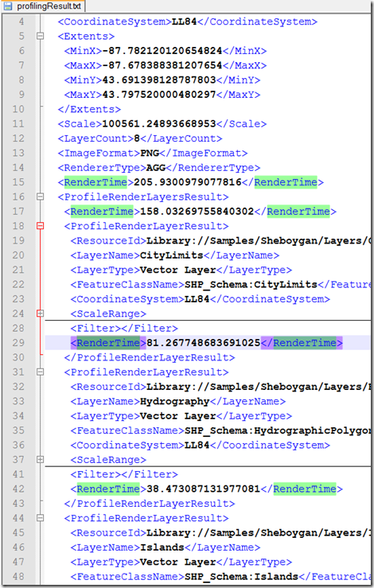Click the highlighted closing RenderTime tag on line 17
374x588 pixels.
[x=298, y=212]
